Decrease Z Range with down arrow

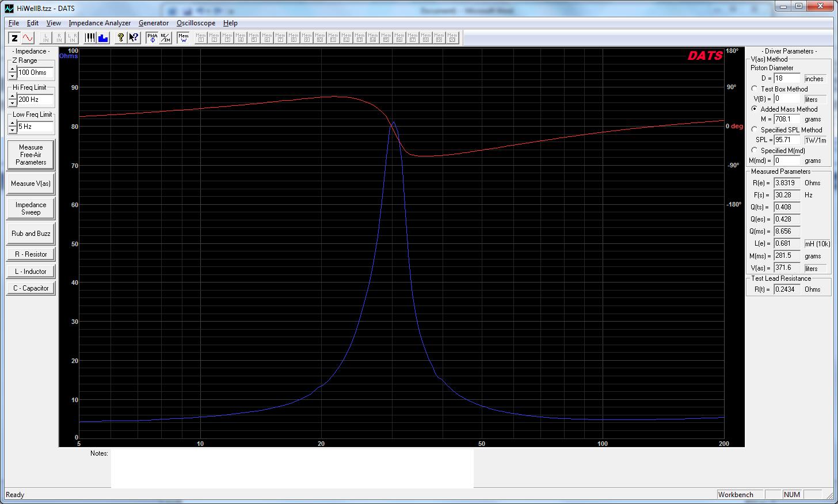(13, 76)
